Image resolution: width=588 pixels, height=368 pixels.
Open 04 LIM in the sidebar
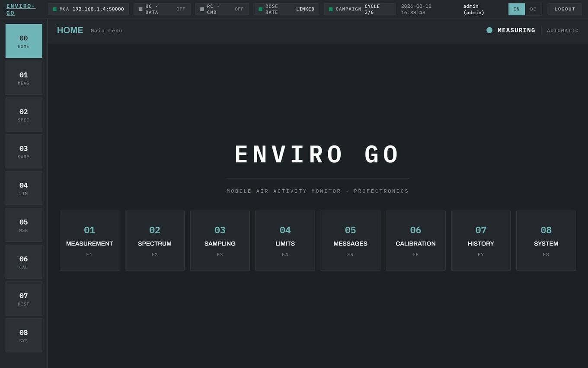[x=24, y=188]
